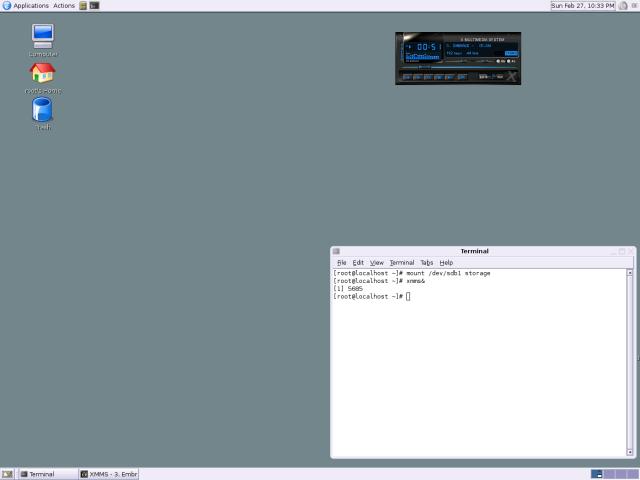Open the View menu in Terminal
Image resolution: width=640 pixels, height=480 pixels.
click(x=376, y=262)
